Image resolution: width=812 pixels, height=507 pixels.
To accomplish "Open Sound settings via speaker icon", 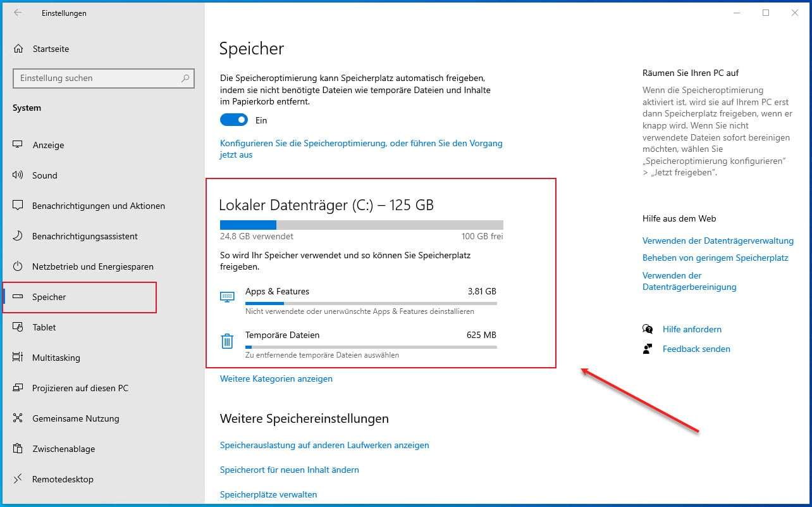I will tap(18, 175).
